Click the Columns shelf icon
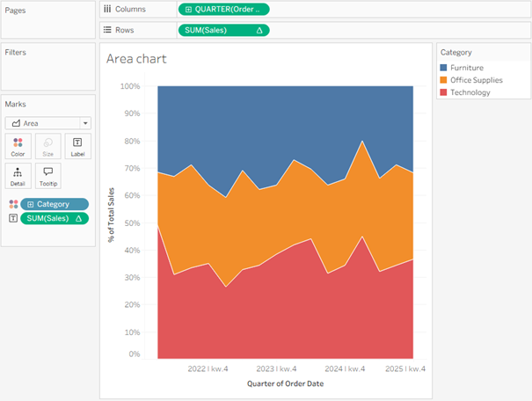 click(107, 9)
